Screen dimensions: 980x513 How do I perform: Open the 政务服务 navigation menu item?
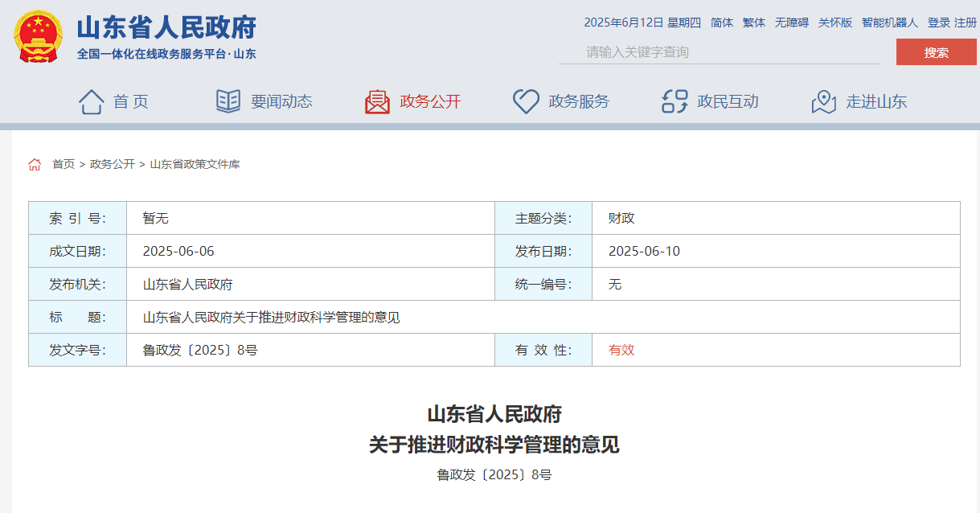click(579, 101)
